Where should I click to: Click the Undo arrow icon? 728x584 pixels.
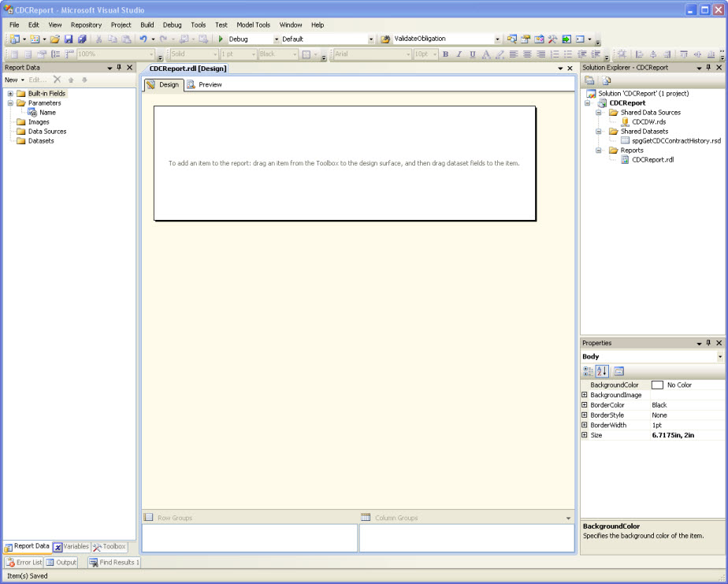(x=143, y=39)
